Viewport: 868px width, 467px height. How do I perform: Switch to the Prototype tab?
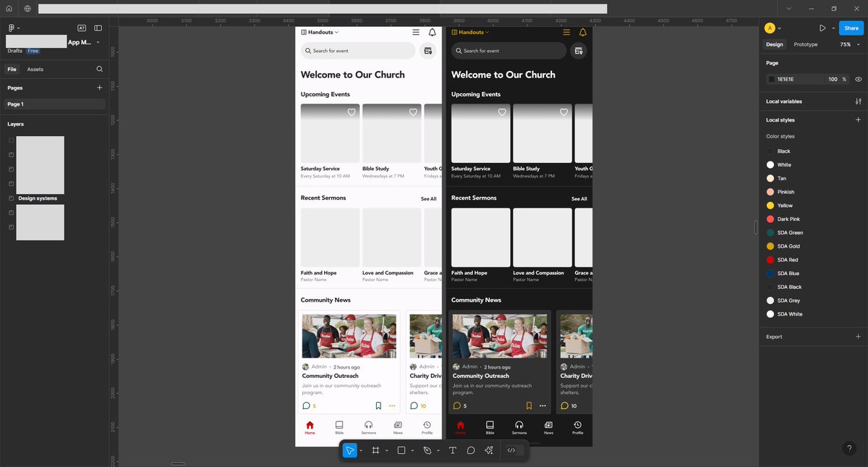[806, 44]
